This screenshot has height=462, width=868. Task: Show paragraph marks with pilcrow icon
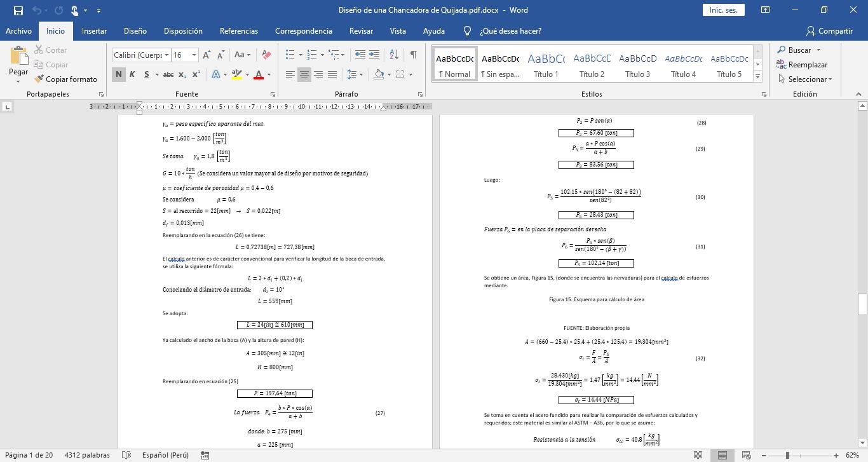point(413,55)
